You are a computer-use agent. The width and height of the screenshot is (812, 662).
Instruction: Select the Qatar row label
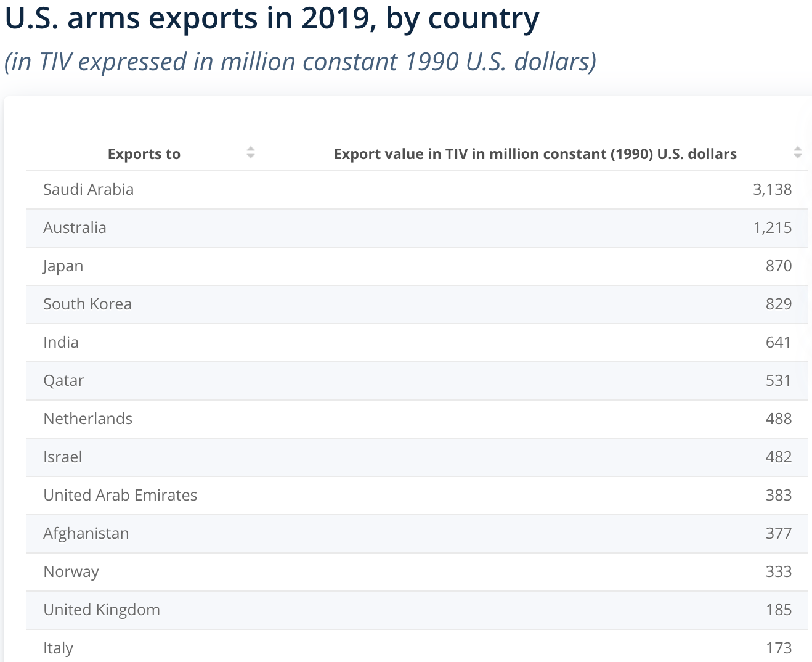point(63,380)
